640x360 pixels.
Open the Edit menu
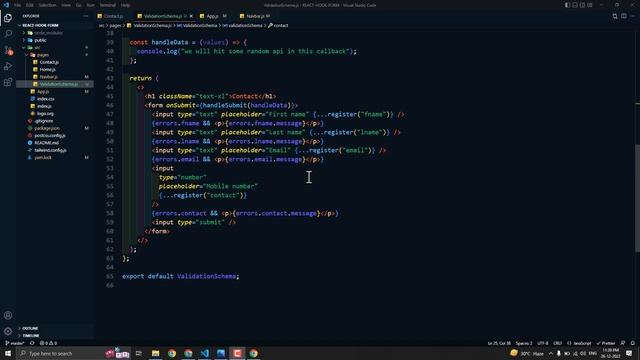point(30,5)
